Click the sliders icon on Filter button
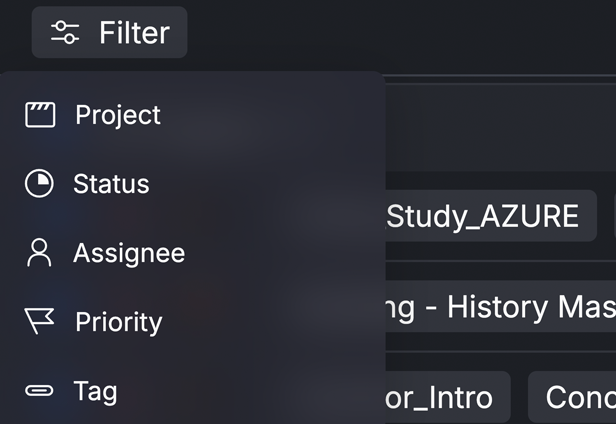The width and height of the screenshot is (616, 424). [x=65, y=32]
